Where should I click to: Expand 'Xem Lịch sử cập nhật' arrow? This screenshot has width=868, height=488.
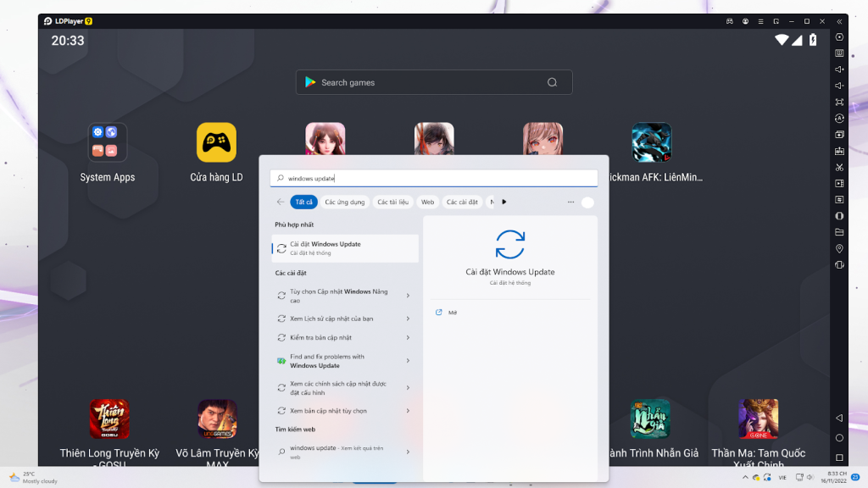click(408, 319)
